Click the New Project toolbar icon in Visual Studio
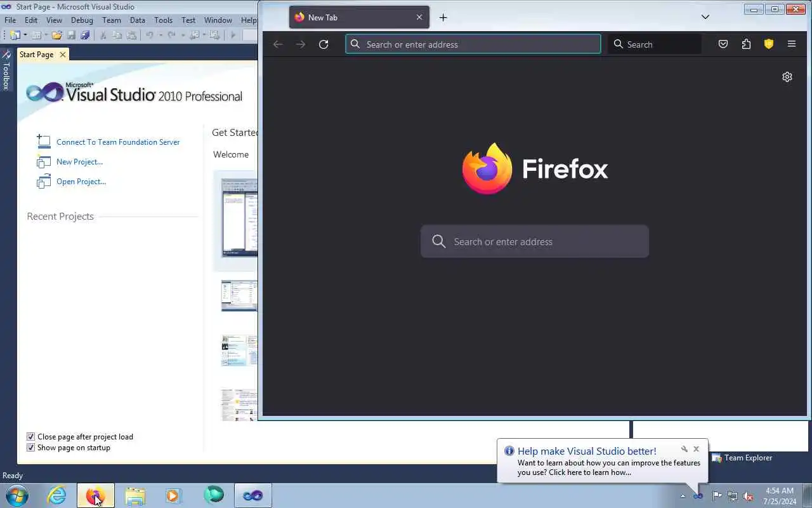 pyautogui.click(x=15, y=35)
